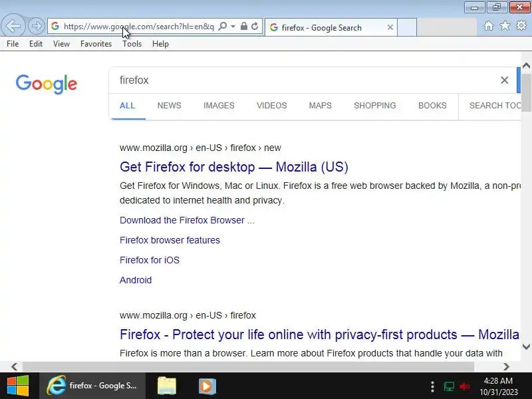Select the firefox - Google Search tab
The image size is (532, 399).
pos(331,27)
